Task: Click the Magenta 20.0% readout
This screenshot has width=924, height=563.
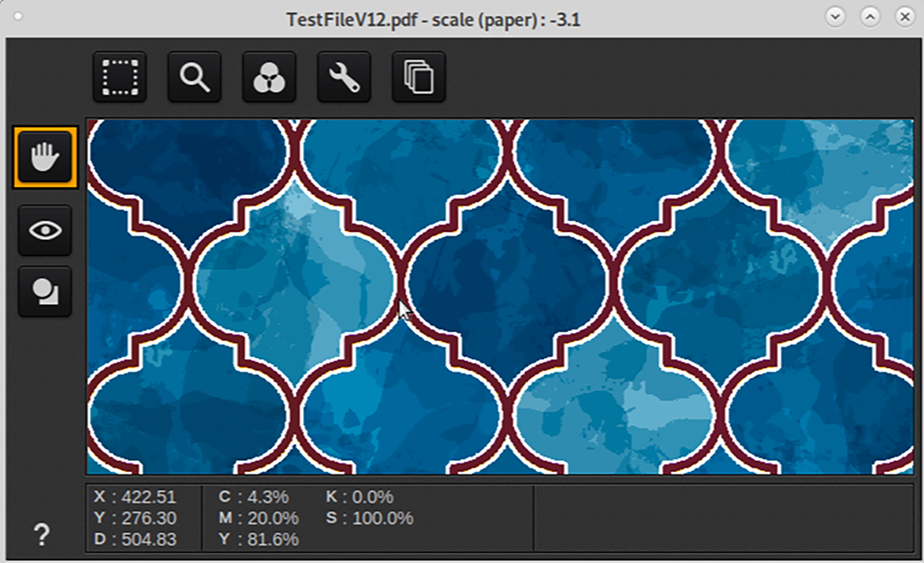Action: coord(258,519)
